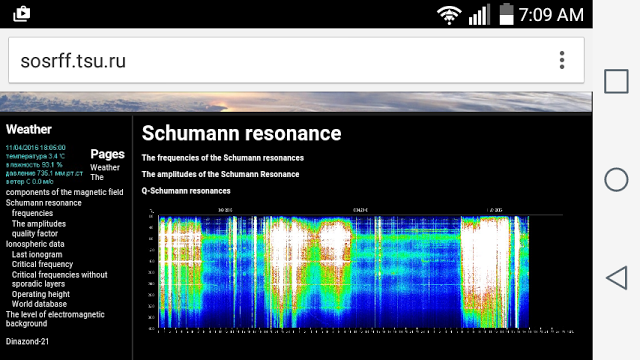Open the level of electromagnetic background page
This screenshot has width=640, height=360.
click(55, 319)
